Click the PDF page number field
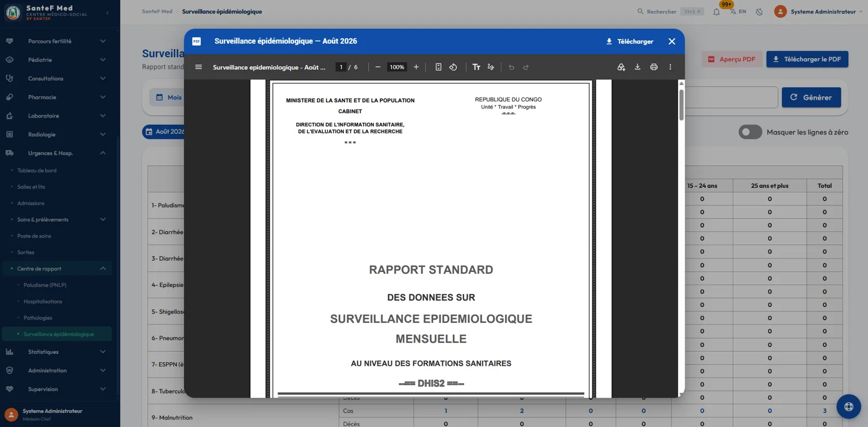Screen dimensions: 868x427 click(x=341, y=67)
